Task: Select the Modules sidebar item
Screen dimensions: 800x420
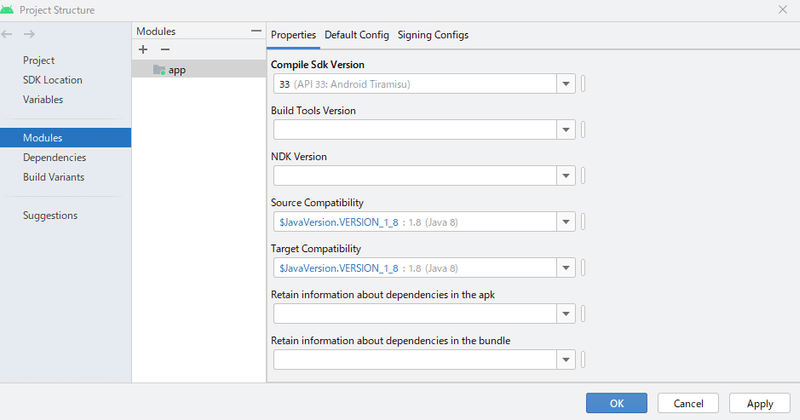Action: 65,138
